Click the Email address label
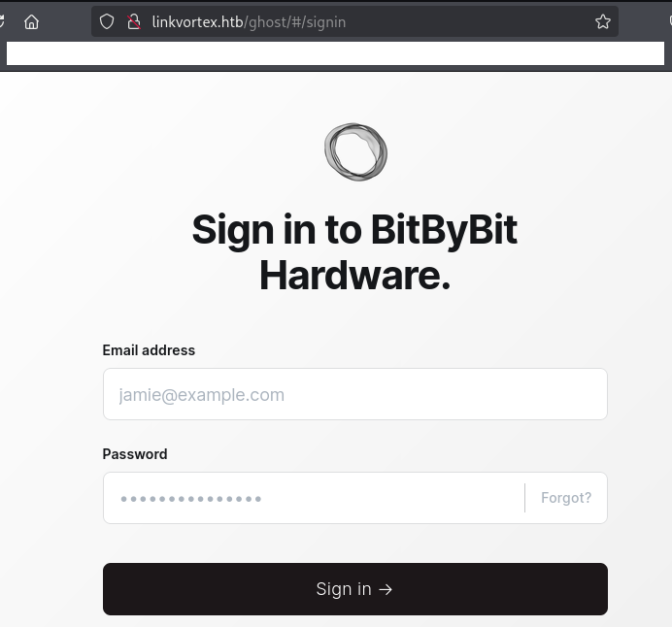The image size is (672, 627). click(x=149, y=350)
